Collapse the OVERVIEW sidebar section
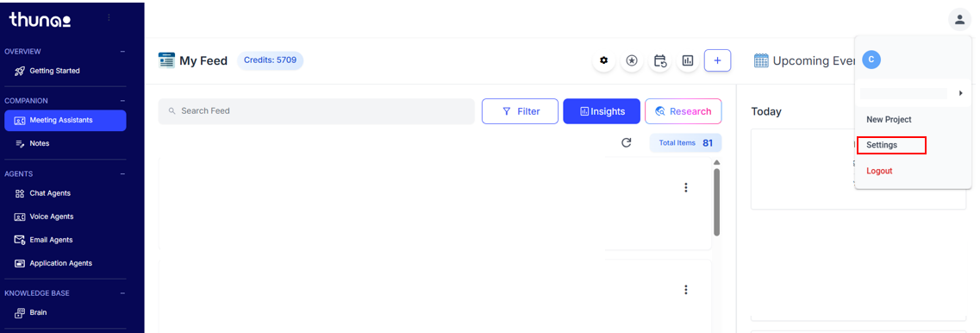Image resolution: width=980 pixels, height=333 pixels. pos(122,51)
